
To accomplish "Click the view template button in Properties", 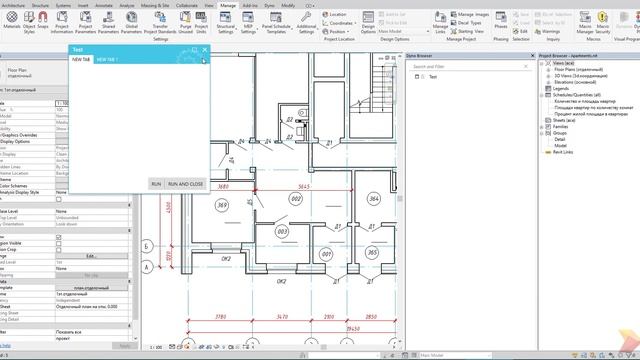I will click(91, 288).
